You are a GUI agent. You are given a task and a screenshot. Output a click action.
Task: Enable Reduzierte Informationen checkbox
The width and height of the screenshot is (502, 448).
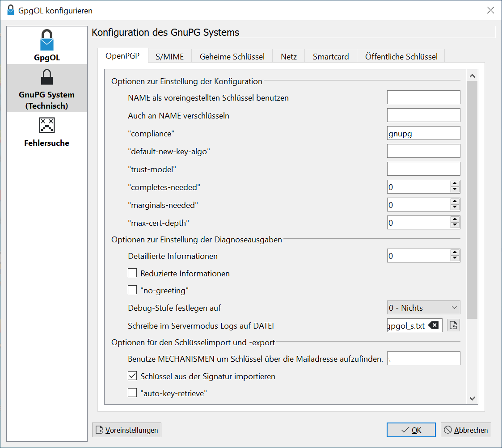click(x=132, y=273)
